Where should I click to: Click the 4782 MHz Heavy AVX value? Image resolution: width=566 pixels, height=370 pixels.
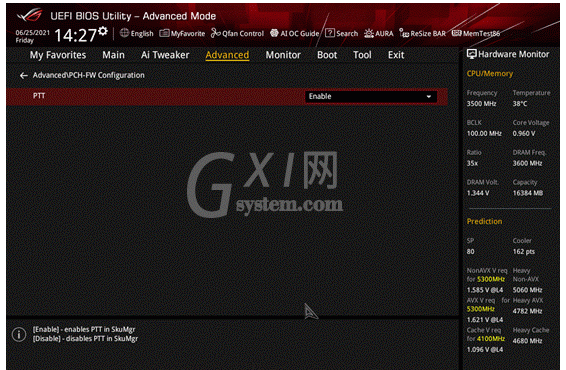pos(527,311)
